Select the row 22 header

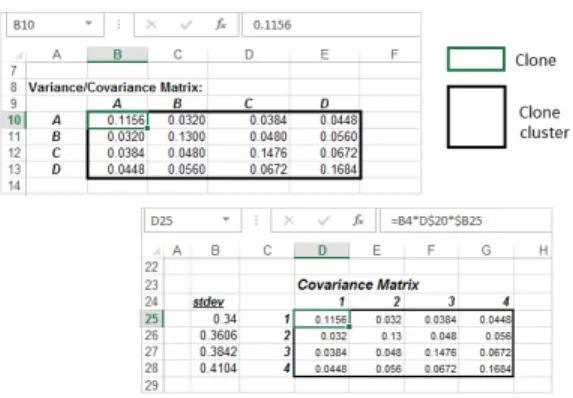(x=152, y=267)
